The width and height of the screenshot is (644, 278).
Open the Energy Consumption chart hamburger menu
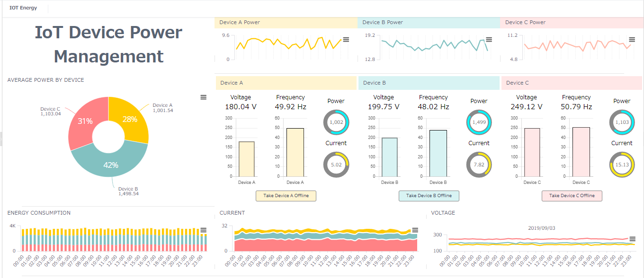click(x=204, y=230)
